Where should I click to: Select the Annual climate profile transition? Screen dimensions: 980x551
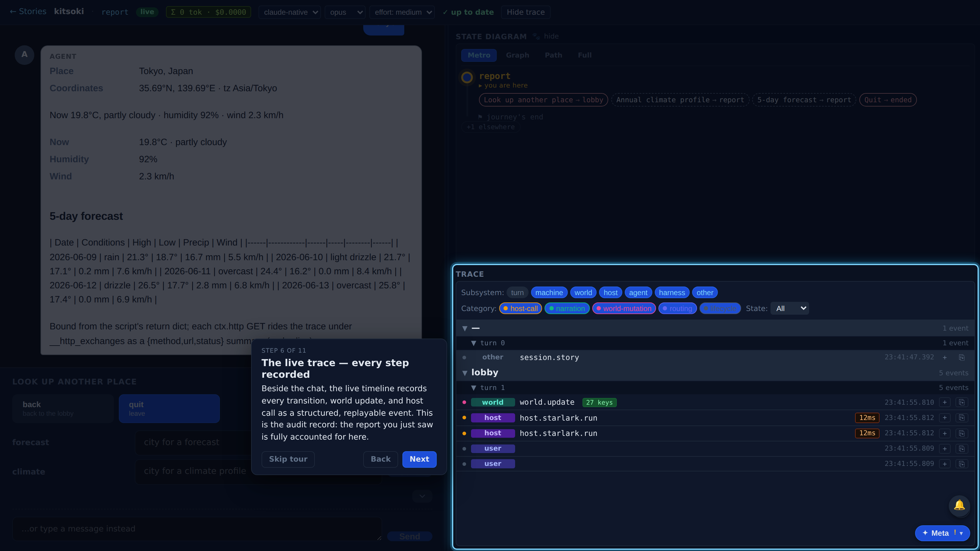[x=680, y=100]
